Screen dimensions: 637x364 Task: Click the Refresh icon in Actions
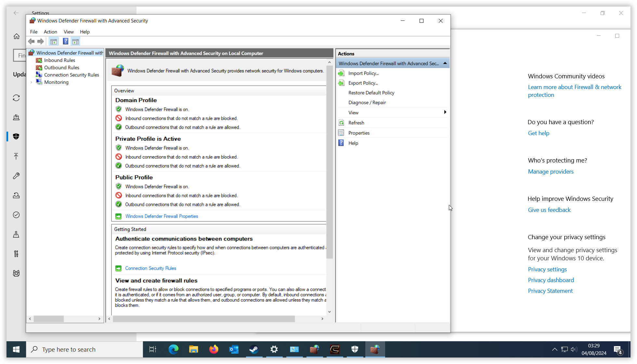click(x=341, y=123)
